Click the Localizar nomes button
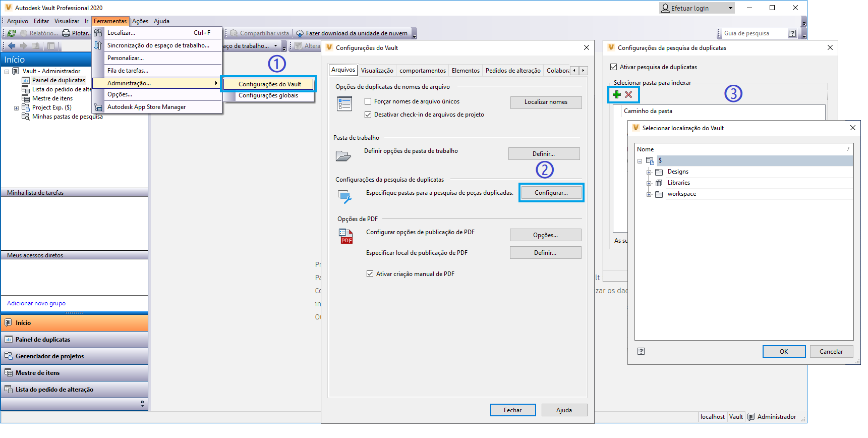Viewport: 868px width, 438px height. [x=546, y=102]
